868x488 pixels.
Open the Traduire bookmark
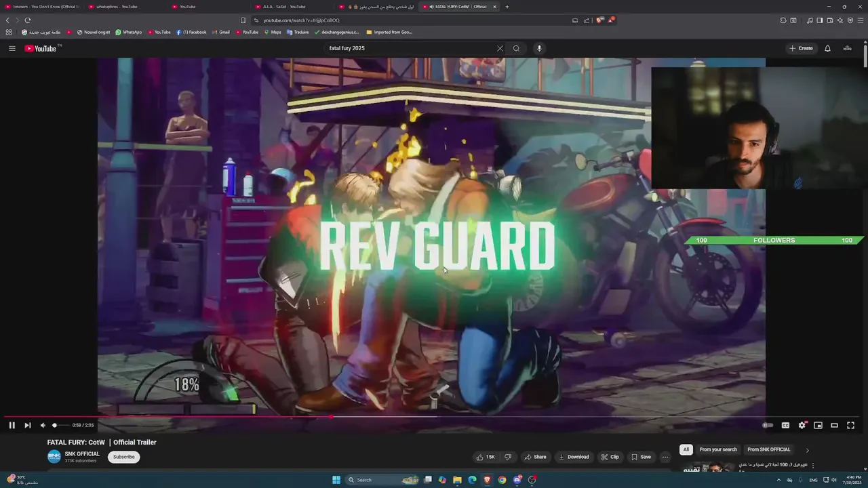[x=298, y=32]
